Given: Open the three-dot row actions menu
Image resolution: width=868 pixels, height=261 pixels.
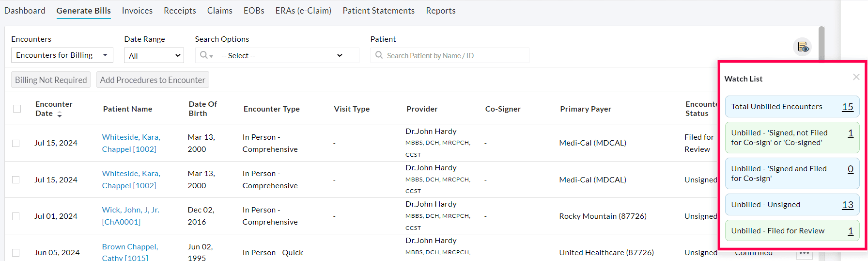Looking at the screenshot, I should tap(804, 253).
